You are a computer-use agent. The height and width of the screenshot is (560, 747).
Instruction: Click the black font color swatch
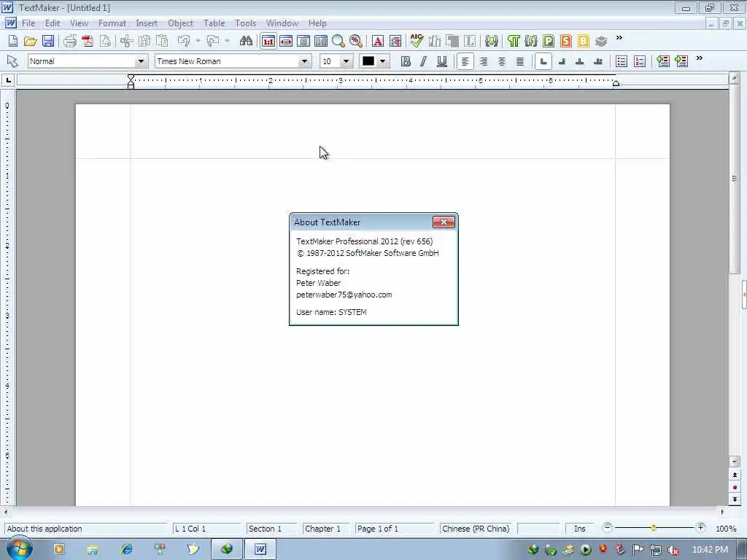point(368,61)
